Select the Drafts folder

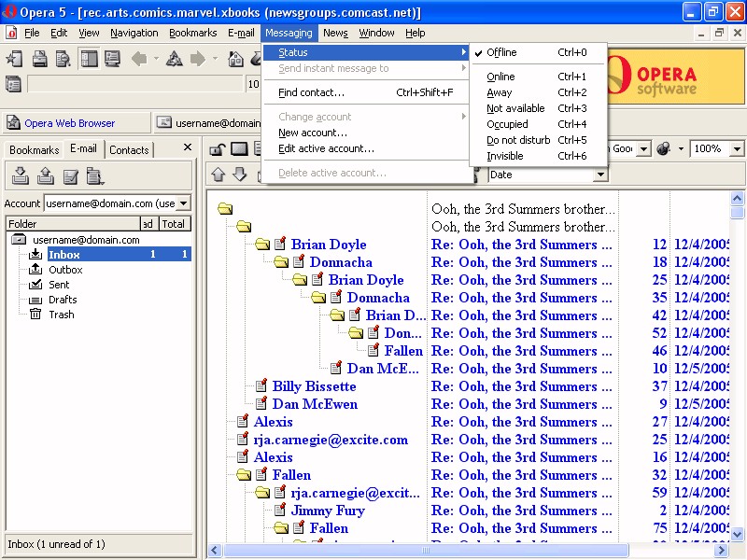point(63,300)
